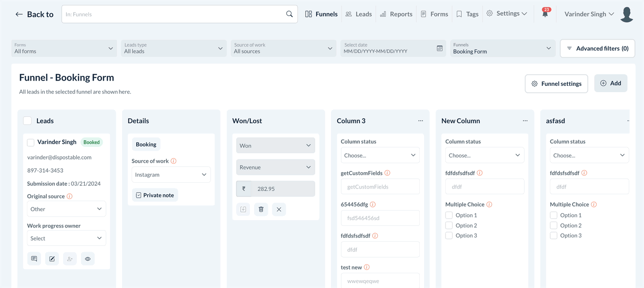Click Original source info icon

pyautogui.click(x=69, y=196)
